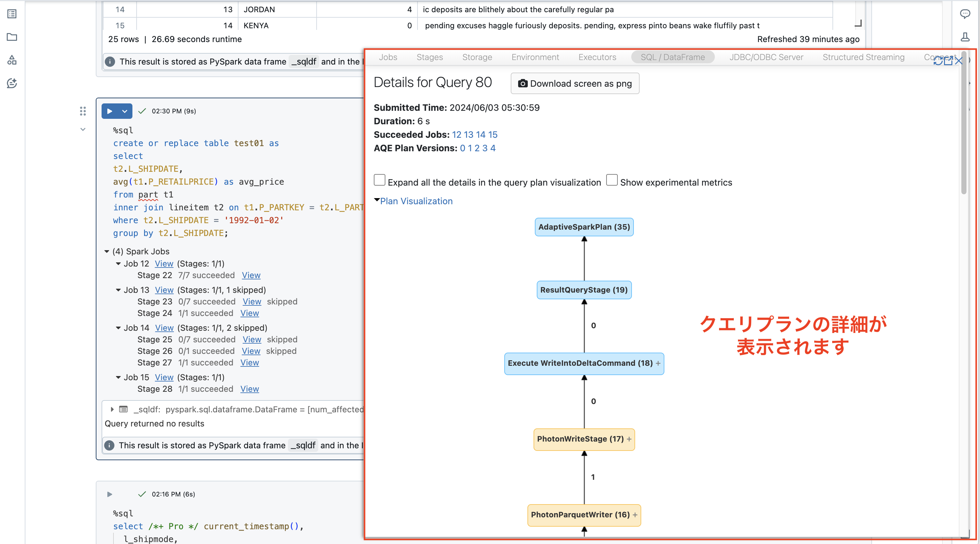Open the run options dropdown arrow
Viewport: 980px width, 544px height.
(124, 111)
